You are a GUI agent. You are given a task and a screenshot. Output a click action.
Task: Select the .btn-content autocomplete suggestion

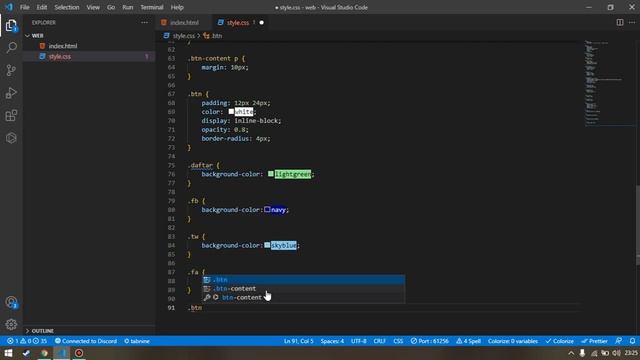click(x=304, y=289)
